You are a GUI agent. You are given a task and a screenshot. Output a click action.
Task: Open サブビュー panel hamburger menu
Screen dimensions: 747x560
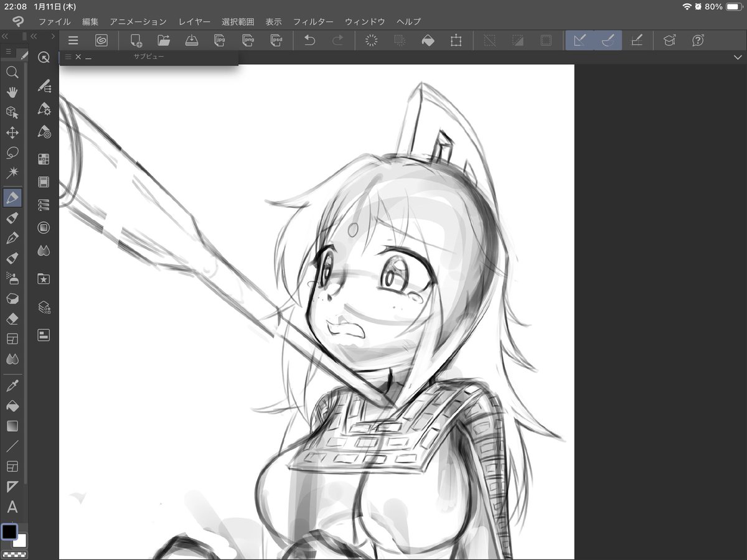point(68,57)
